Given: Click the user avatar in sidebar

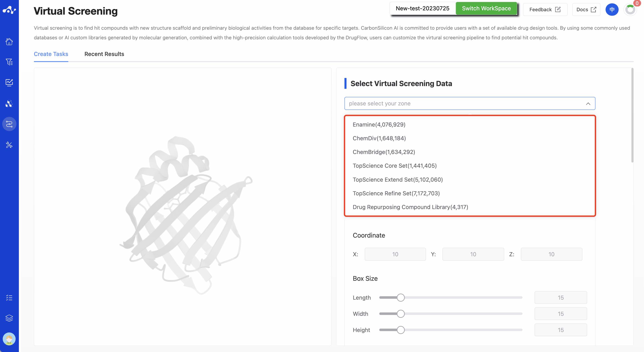Looking at the screenshot, I should [x=9, y=339].
